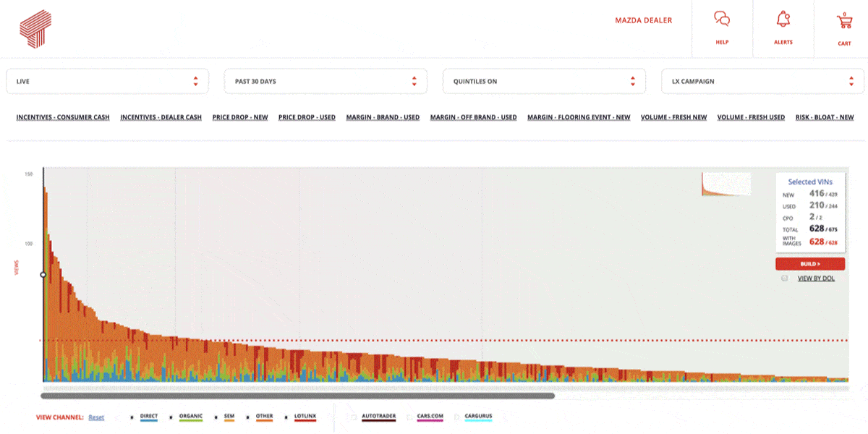Open the LX Campaign dropdown

762,81
